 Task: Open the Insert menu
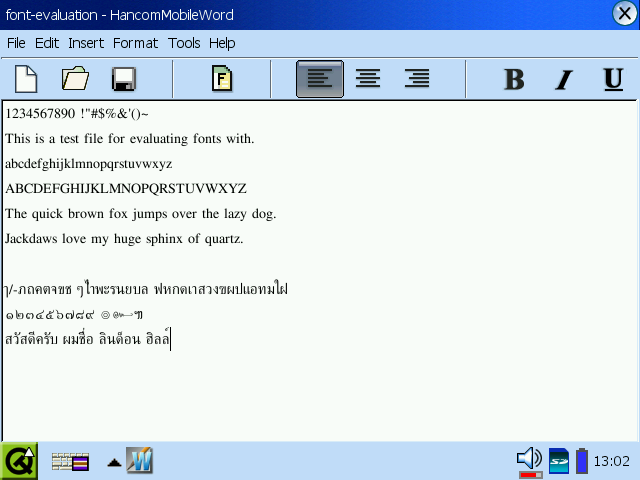86,43
